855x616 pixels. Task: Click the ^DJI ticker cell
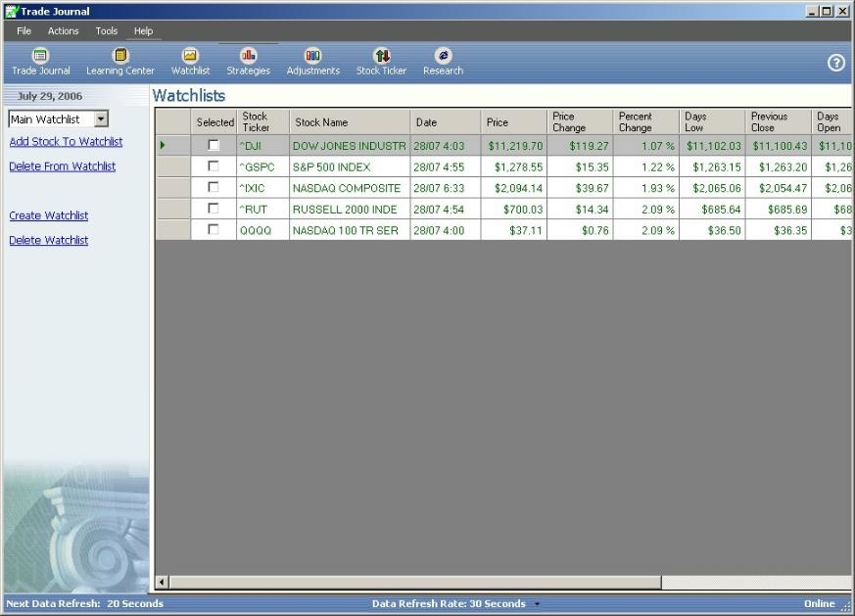262,146
